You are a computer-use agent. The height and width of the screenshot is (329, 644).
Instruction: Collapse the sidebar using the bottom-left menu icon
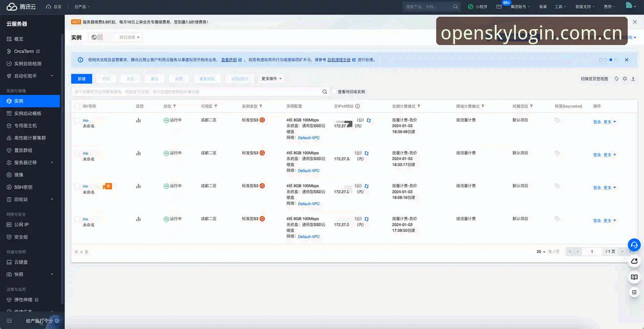coord(9,321)
